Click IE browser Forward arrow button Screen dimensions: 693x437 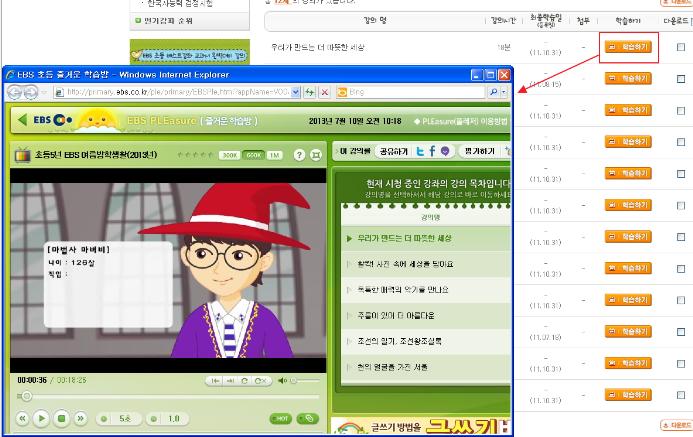30,92
